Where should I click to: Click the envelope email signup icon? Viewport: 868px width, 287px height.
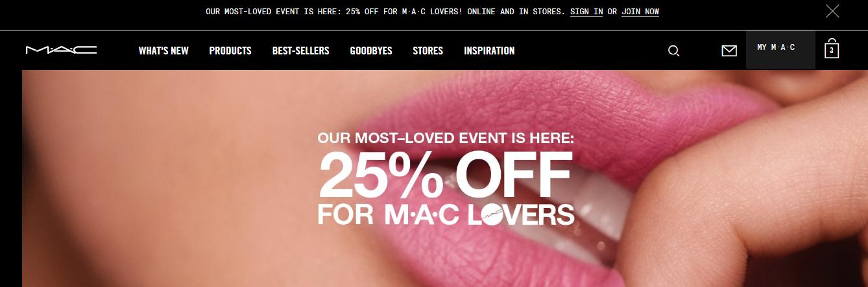729,51
